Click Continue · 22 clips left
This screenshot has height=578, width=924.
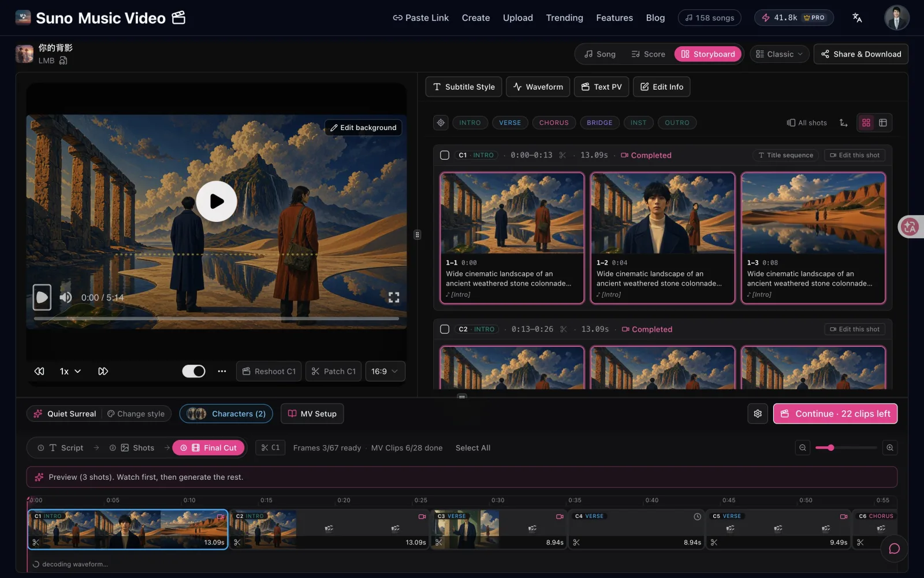tap(835, 413)
